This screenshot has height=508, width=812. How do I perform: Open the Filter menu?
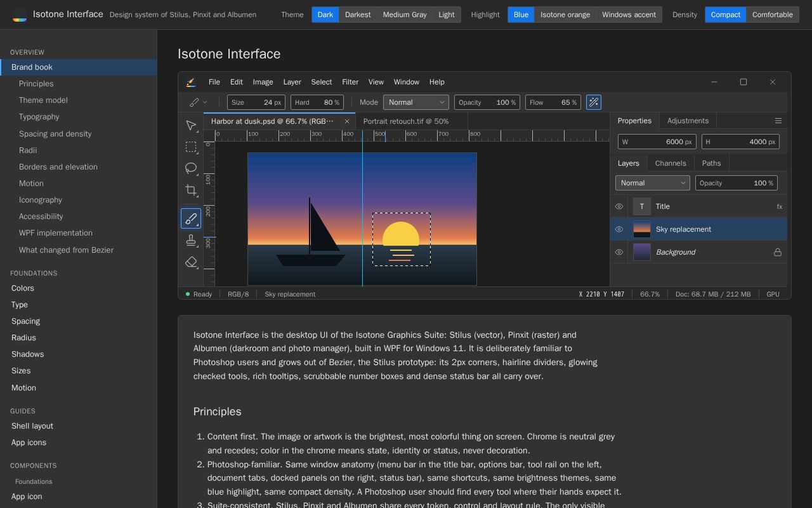[x=350, y=82]
